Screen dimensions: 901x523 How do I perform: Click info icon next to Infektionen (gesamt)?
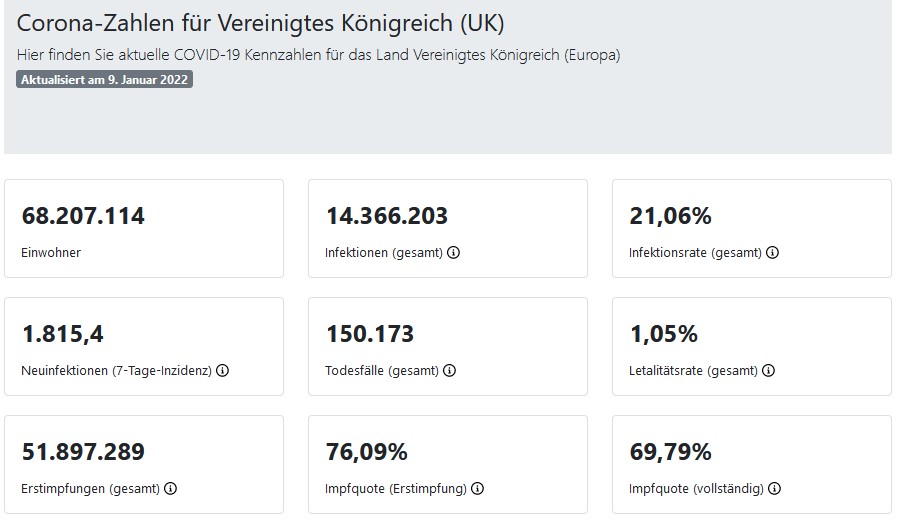453,253
